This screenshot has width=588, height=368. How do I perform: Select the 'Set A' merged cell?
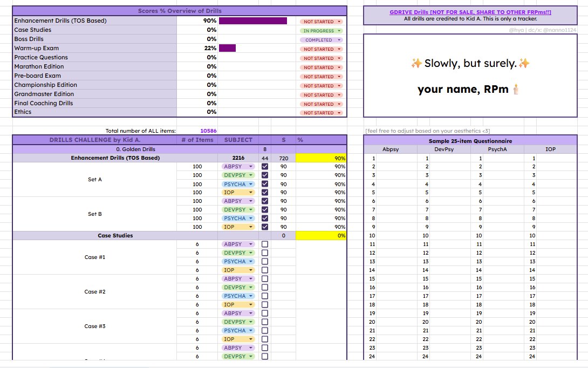click(94, 179)
